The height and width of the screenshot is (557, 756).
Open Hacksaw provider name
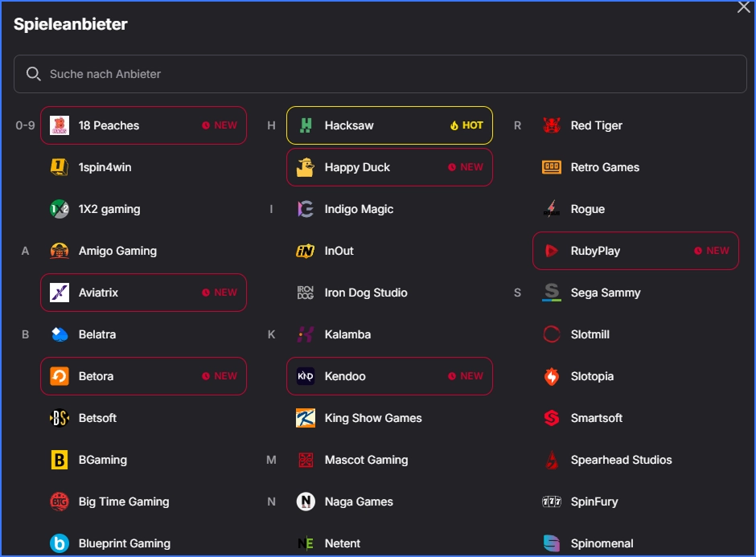click(349, 125)
